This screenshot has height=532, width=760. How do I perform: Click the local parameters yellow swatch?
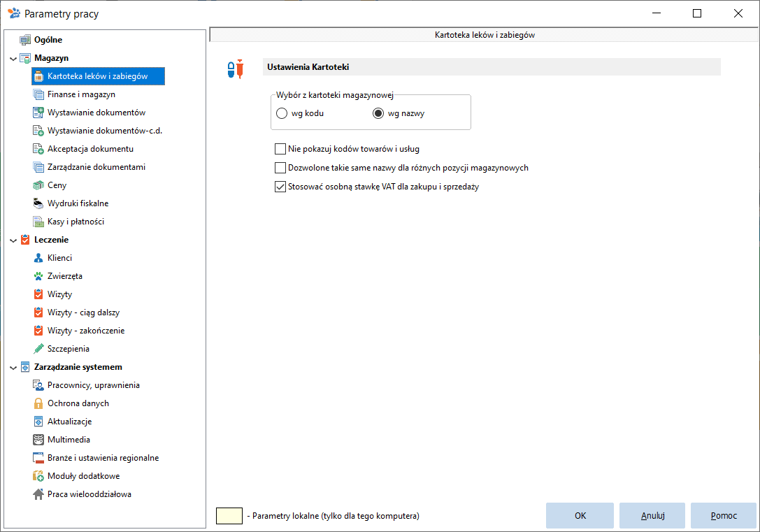pos(229,516)
